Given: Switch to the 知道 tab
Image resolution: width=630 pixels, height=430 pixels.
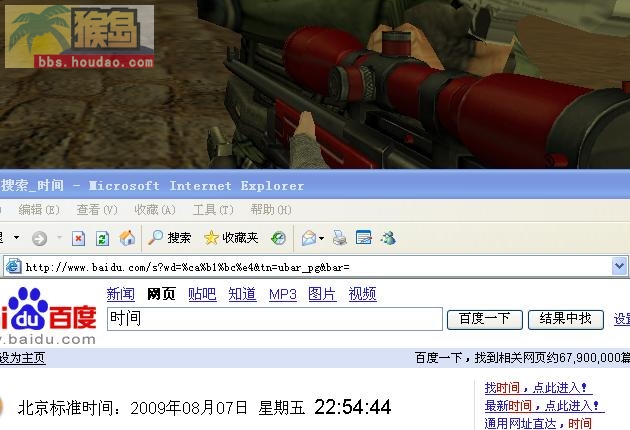Looking at the screenshot, I should [x=242, y=294].
